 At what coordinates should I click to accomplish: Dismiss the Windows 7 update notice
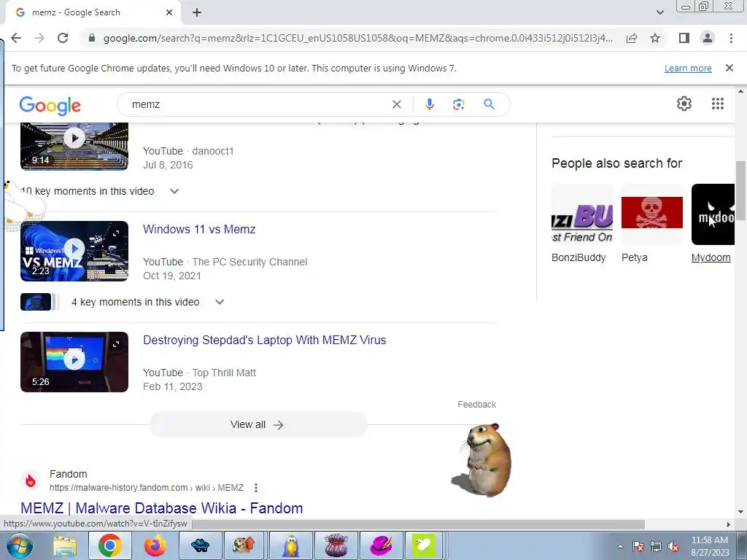[729, 68]
